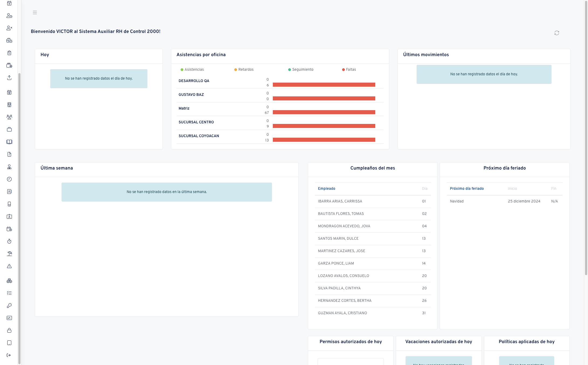588x365 pixels.
Task: Open the ID badge sidebar icon
Action: point(9,217)
